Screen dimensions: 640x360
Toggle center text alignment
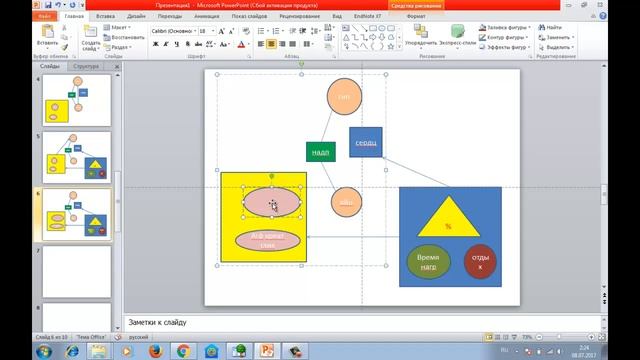(x=271, y=44)
